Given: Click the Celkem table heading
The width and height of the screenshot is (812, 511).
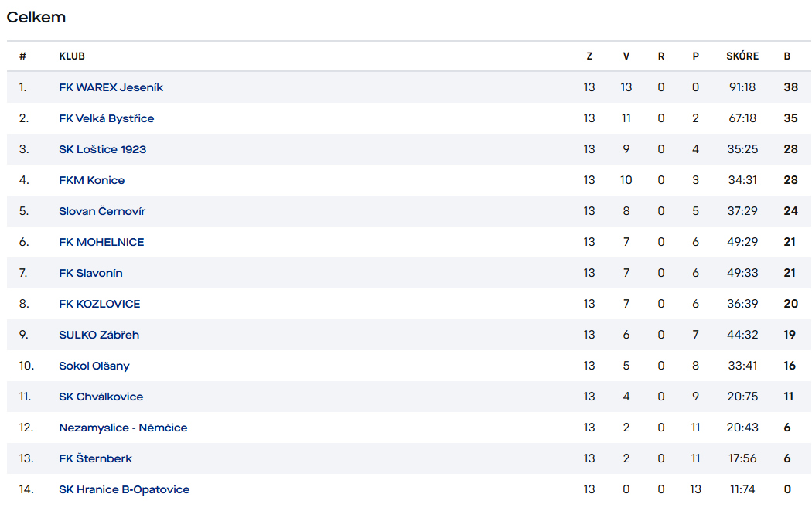Looking at the screenshot, I should (x=36, y=17).
